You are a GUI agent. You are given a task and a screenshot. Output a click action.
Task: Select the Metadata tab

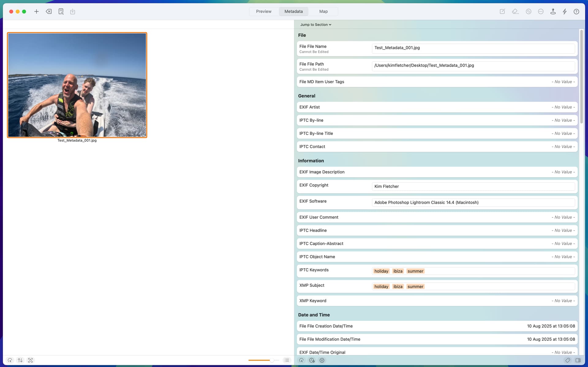point(293,11)
